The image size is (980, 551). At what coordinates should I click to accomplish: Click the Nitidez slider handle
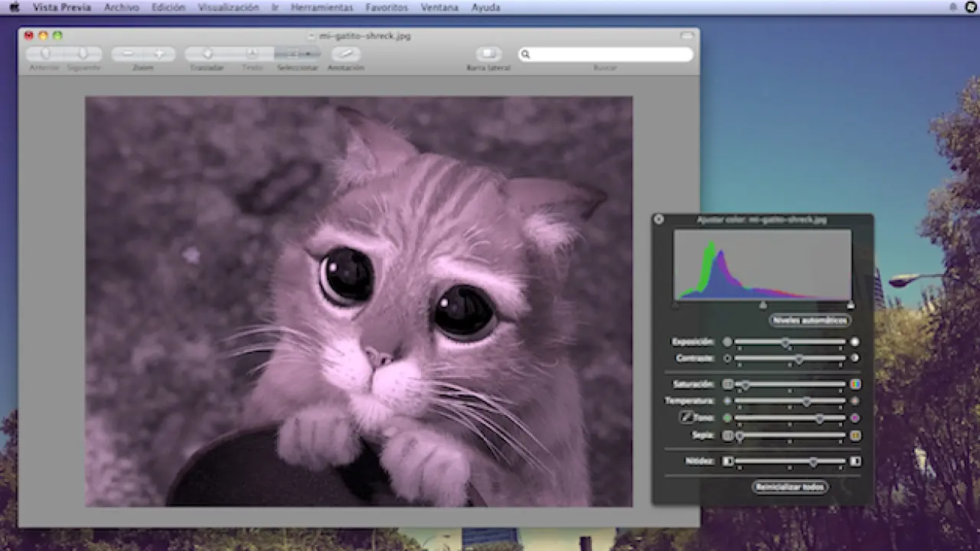click(x=813, y=461)
